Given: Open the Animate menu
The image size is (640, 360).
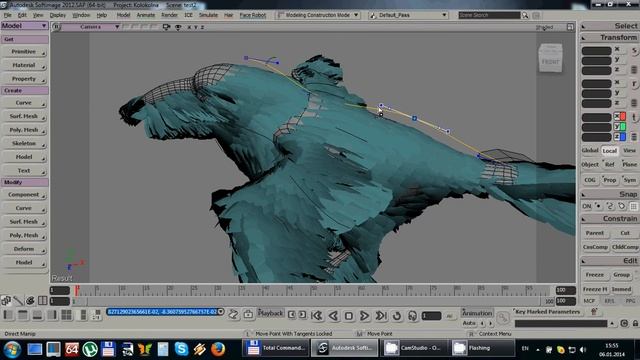Looking at the screenshot, I should (146, 15).
